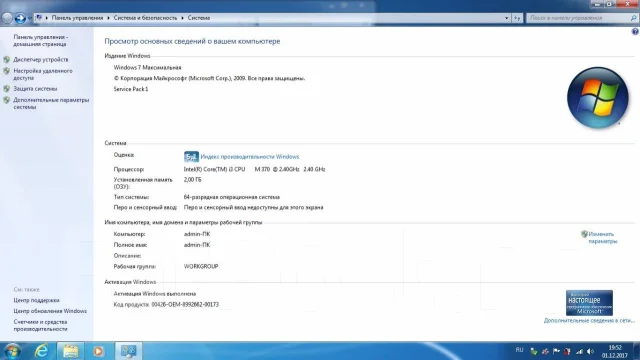Click shield icon beside Дополнительные параметры системы
Image resolution: width=640 pixels, height=360 pixels.
pyautogui.click(x=7, y=100)
